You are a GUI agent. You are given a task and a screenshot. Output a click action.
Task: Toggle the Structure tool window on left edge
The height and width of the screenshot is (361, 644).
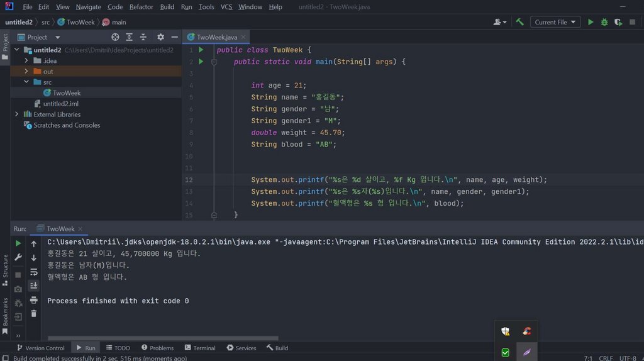pyautogui.click(x=5, y=267)
